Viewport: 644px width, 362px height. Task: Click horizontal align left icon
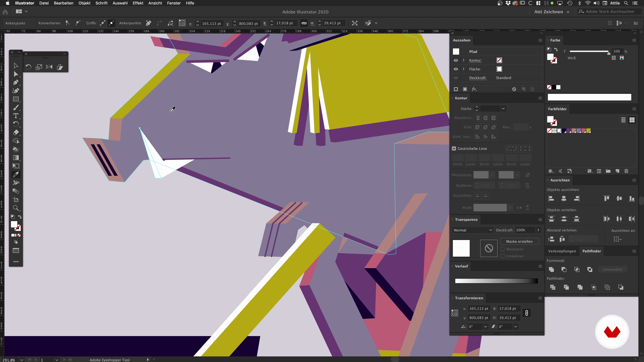pos(551,199)
